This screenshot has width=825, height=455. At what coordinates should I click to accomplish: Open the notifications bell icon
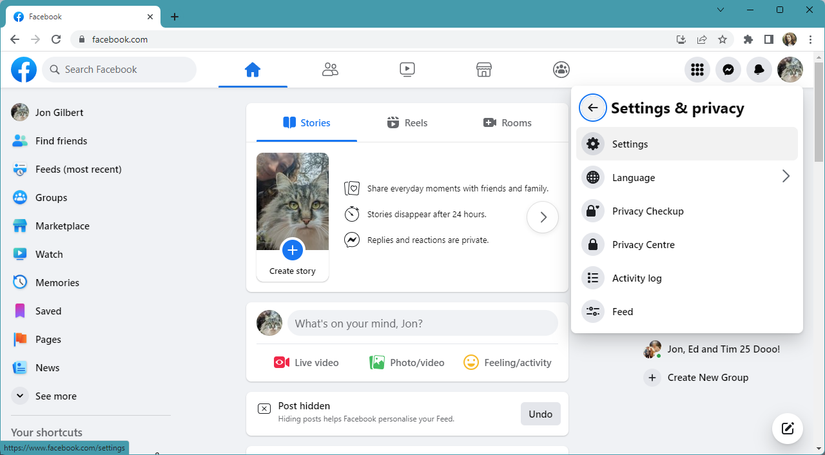pos(760,70)
